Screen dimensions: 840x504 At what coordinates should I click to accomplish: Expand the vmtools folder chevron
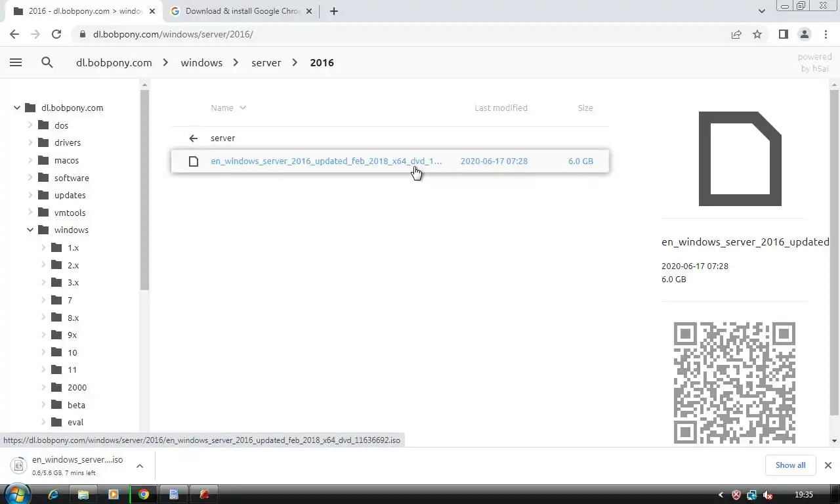pyautogui.click(x=30, y=213)
